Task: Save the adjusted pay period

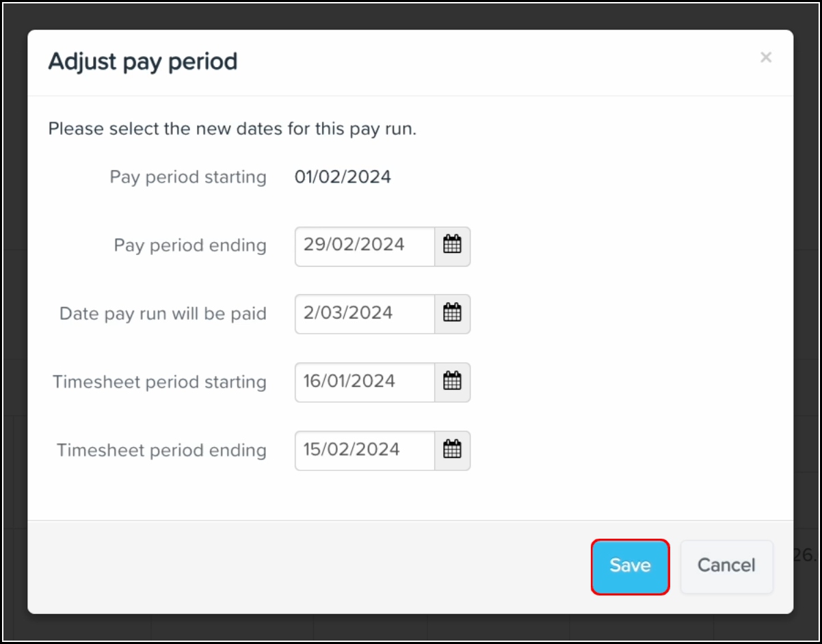Action: (x=630, y=566)
